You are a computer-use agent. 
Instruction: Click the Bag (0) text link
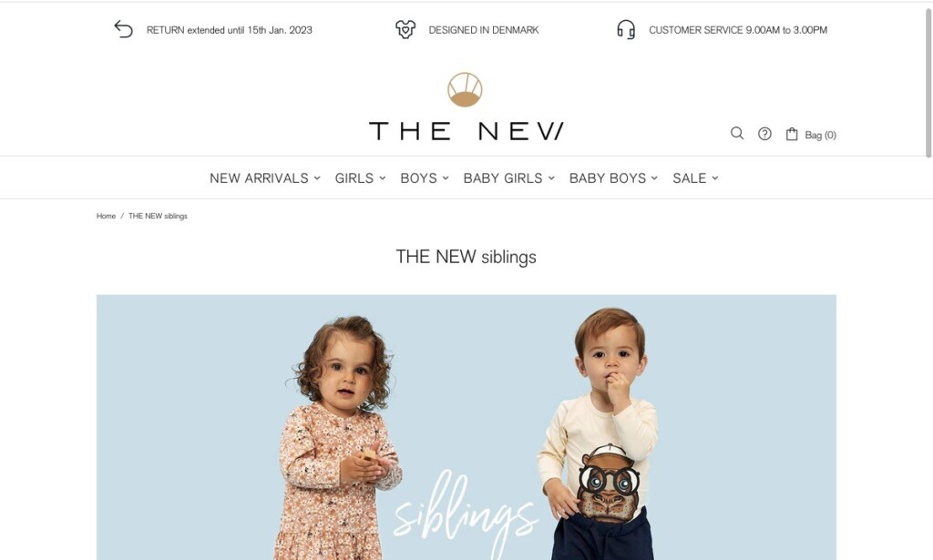pos(821,135)
